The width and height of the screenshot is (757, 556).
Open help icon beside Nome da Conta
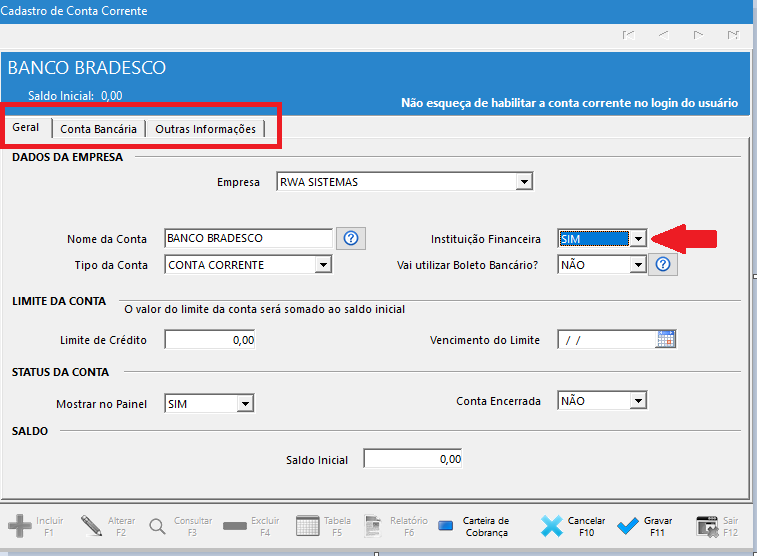pos(351,238)
